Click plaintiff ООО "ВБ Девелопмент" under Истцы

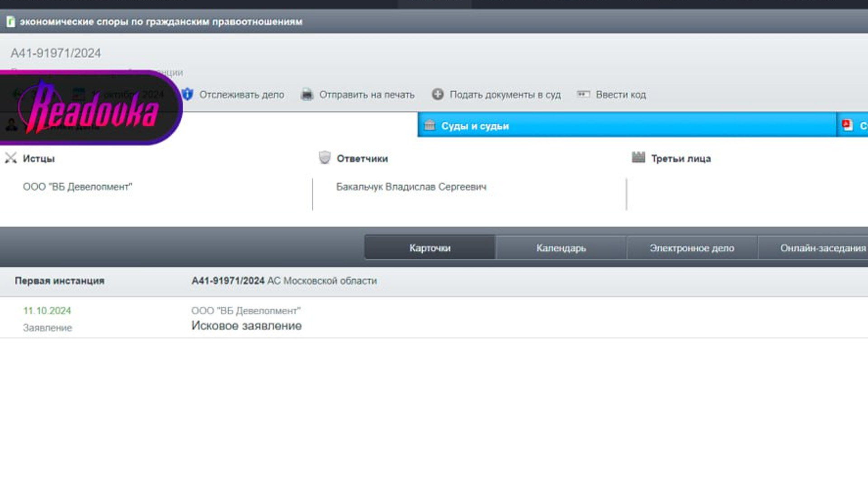(77, 187)
